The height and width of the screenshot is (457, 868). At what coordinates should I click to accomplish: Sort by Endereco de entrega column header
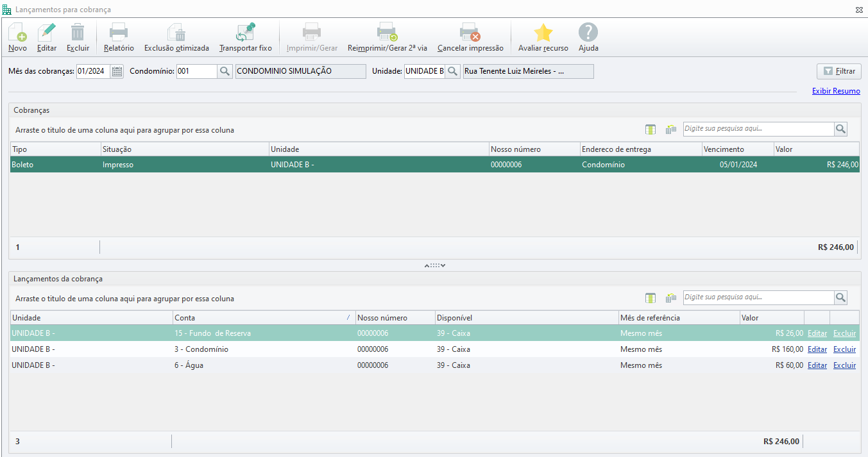tap(641, 149)
